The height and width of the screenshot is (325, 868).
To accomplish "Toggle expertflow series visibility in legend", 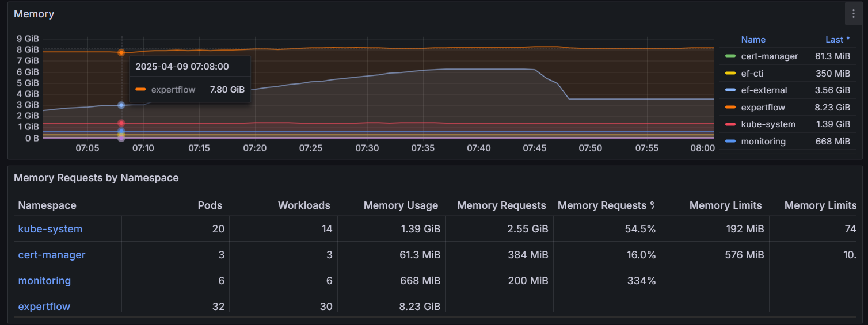I will [x=763, y=108].
